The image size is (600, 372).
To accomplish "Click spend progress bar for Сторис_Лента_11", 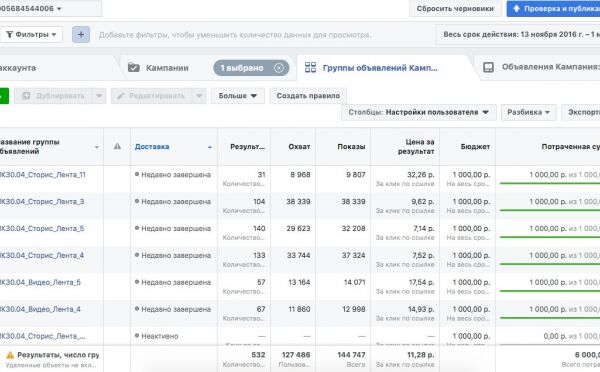I will (x=549, y=183).
